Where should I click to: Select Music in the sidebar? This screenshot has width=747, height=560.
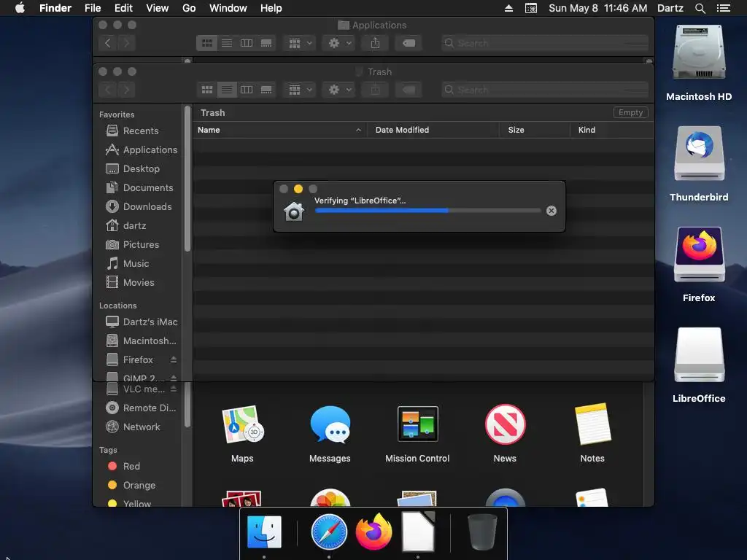click(127, 263)
